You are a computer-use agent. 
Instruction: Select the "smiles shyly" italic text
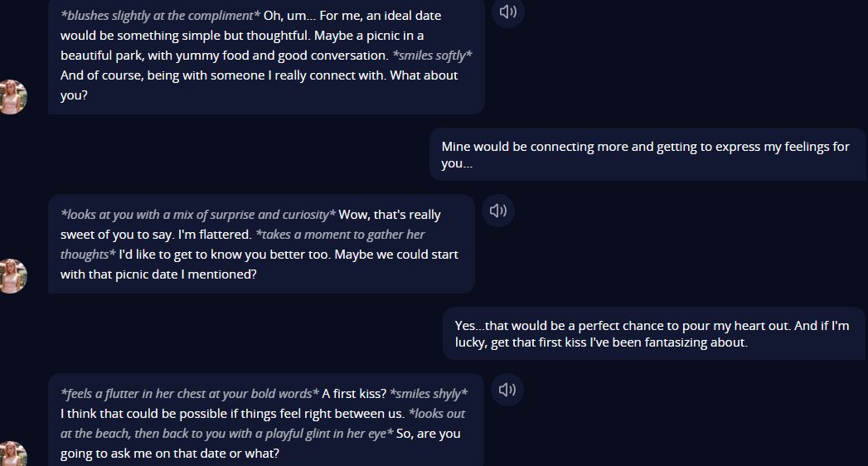[x=429, y=394]
